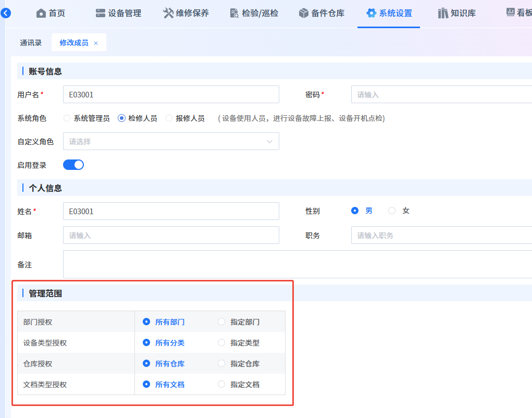
Task: Select 系统管理员 system role
Action: coord(67,118)
